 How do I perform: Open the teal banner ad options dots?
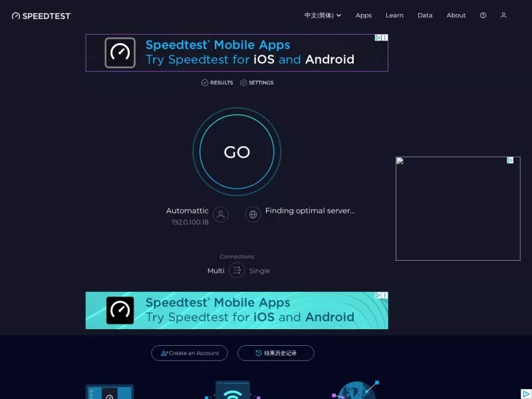(x=385, y=295)
